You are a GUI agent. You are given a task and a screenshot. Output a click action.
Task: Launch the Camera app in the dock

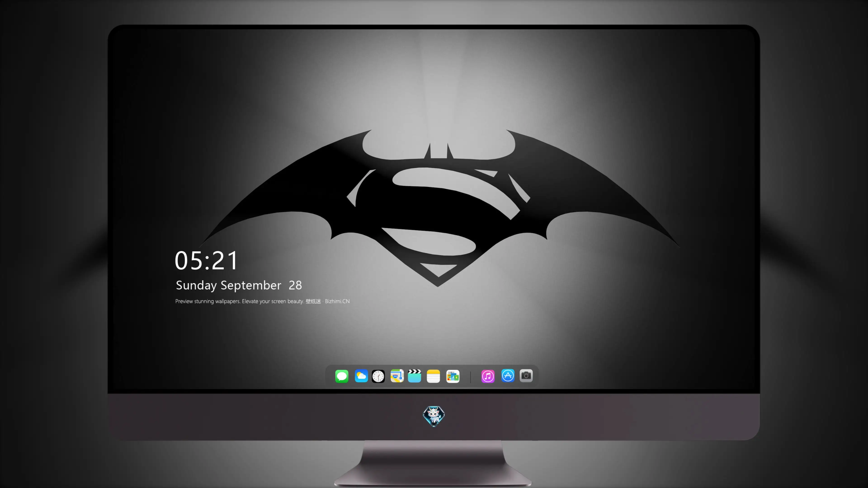point(526,375)
